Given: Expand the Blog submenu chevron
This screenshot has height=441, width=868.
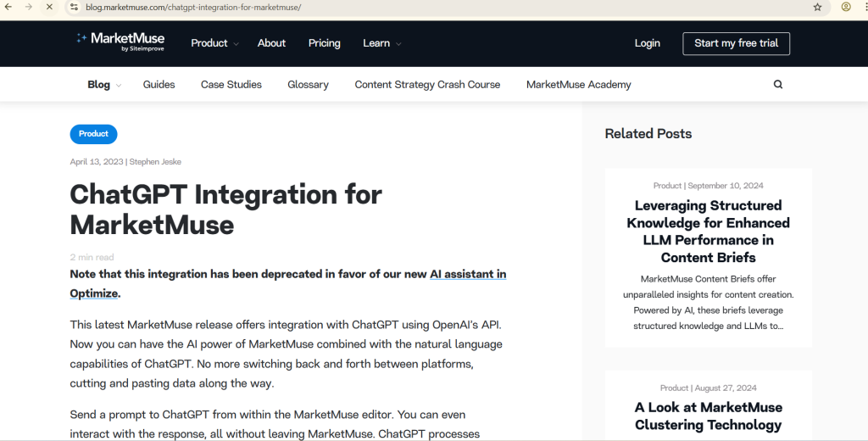Looking at the screenshot, I should pyautogui.click(x=119, y=86).
